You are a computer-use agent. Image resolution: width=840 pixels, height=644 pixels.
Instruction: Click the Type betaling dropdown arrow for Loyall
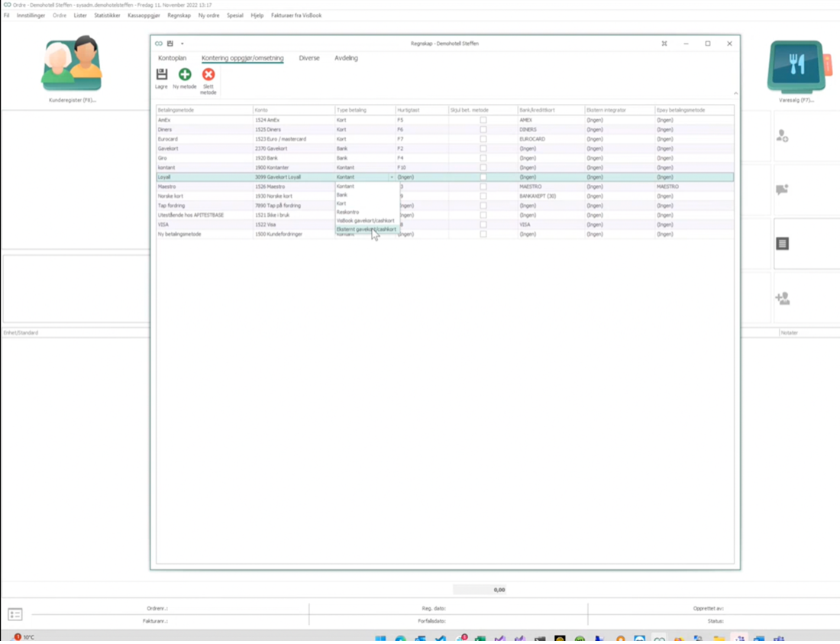point(392,176)
